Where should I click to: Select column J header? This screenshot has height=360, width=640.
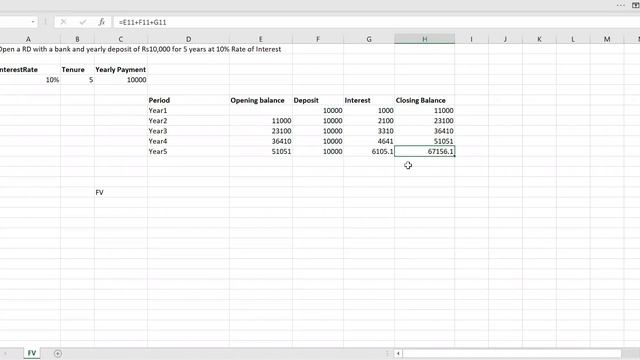click(505, 39)
